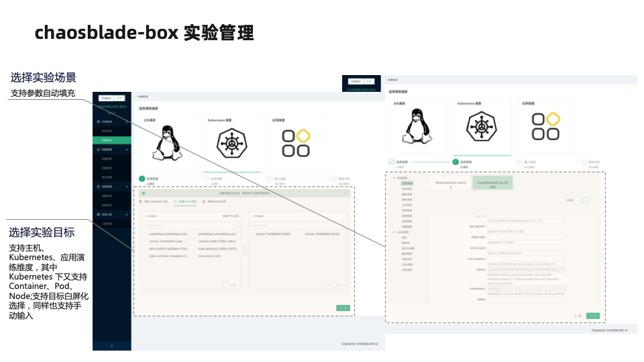The width and height of the screenshot is (644, 362).
Task: Toggle the 实验工具 sidebar section arrow
Action: tap(127, 215)
